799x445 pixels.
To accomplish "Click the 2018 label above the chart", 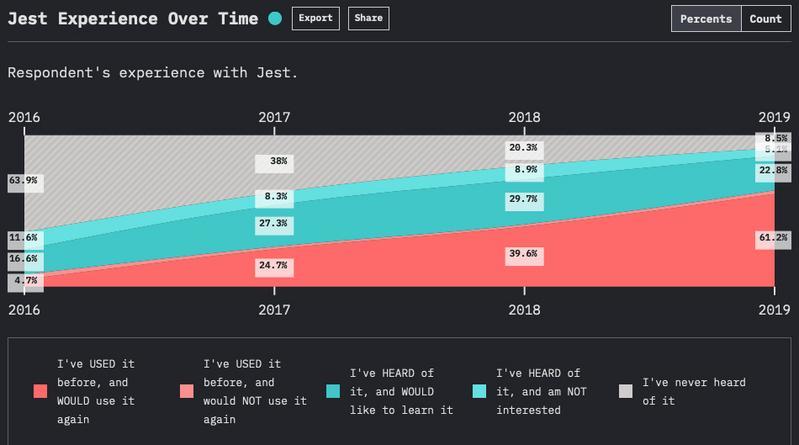I will [x=524, y=117].
